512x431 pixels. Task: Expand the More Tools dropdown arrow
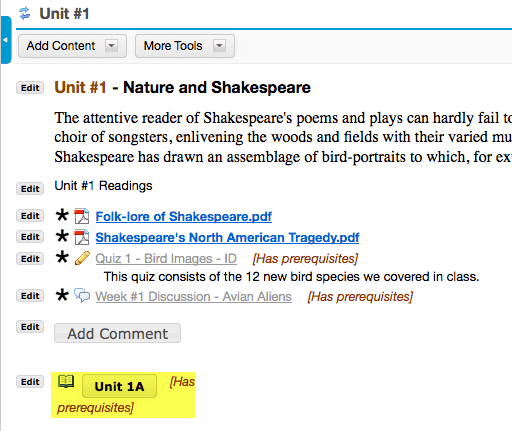[x=219, y=46]
